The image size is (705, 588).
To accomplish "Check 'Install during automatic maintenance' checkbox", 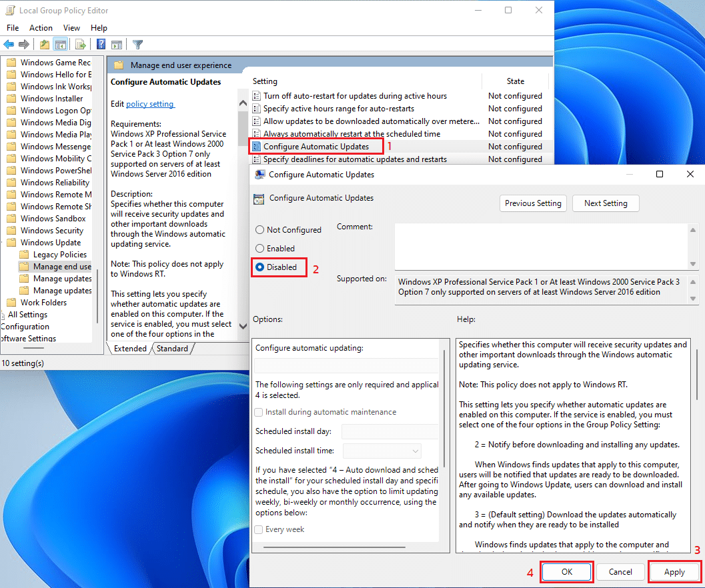I will tap(259, 412).
